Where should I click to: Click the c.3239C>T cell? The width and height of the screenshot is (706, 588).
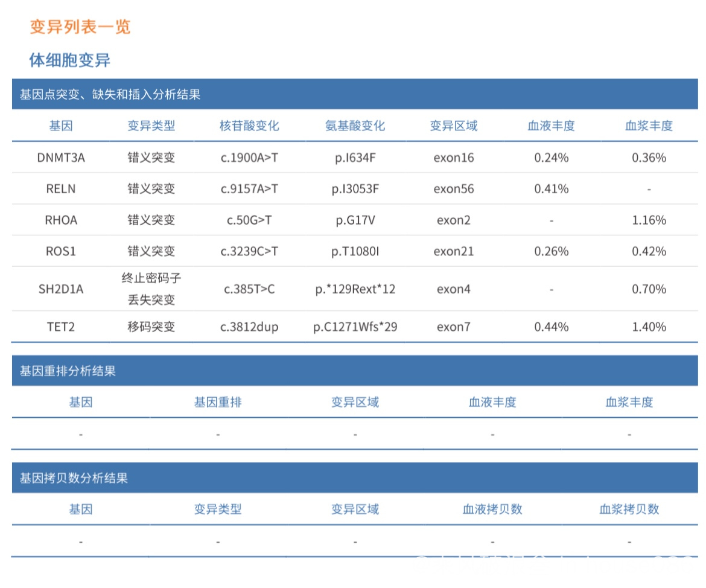tap(249, 251)
